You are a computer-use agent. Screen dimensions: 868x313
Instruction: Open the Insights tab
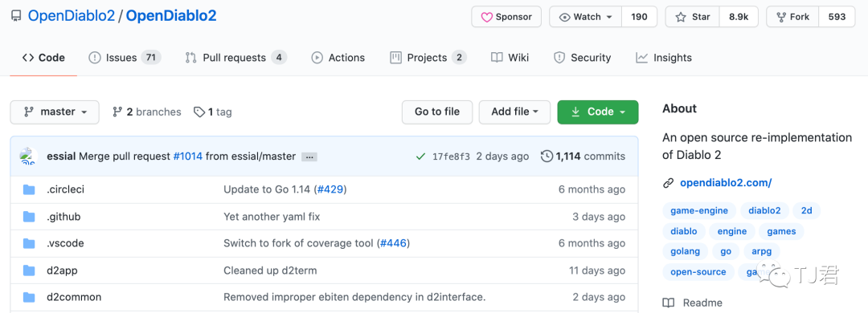[664, 58]
